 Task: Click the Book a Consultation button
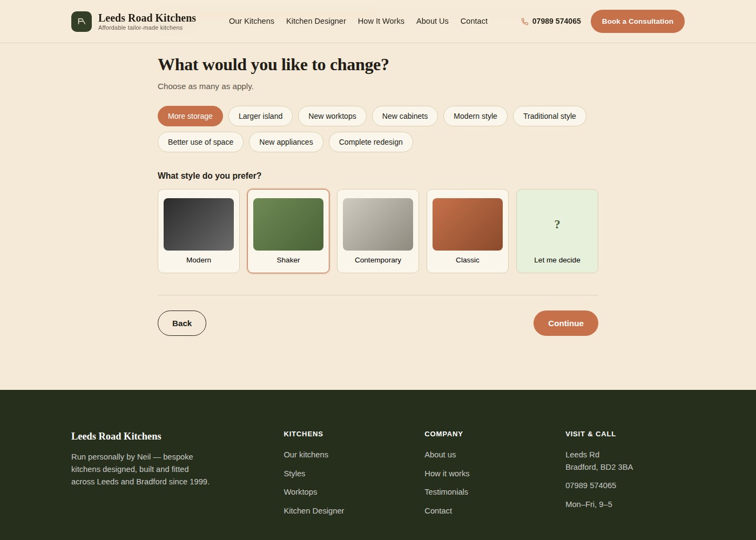pos(638,22)
